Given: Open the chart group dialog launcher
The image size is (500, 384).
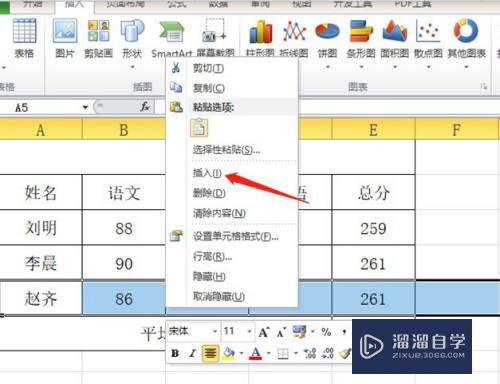Looking at the screenshot, I should coord(483,87).
